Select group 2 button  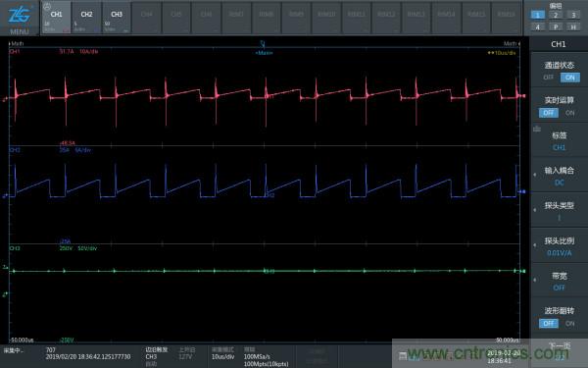coord(556,15)
